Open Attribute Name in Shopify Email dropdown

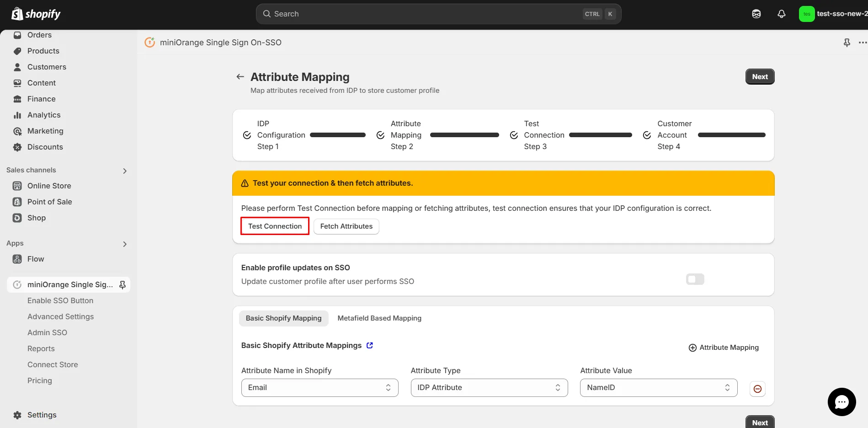(320, 388)
